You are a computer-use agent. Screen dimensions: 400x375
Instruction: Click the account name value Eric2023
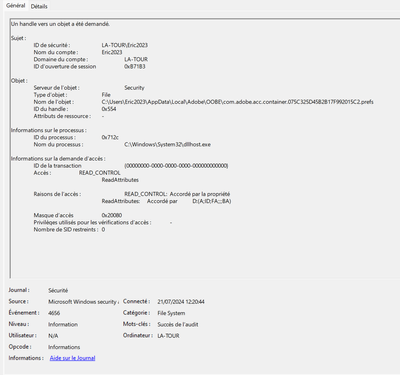(112, 52)
